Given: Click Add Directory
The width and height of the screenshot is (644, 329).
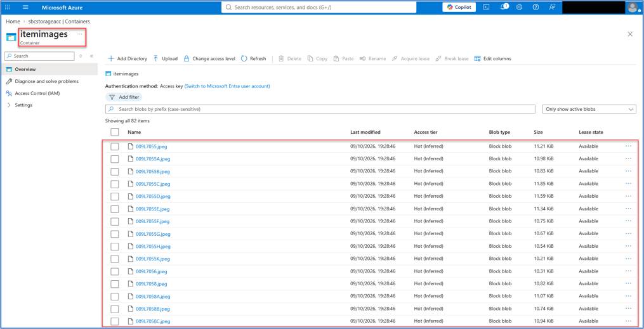Looking at the screenshot, I should 128,59.
